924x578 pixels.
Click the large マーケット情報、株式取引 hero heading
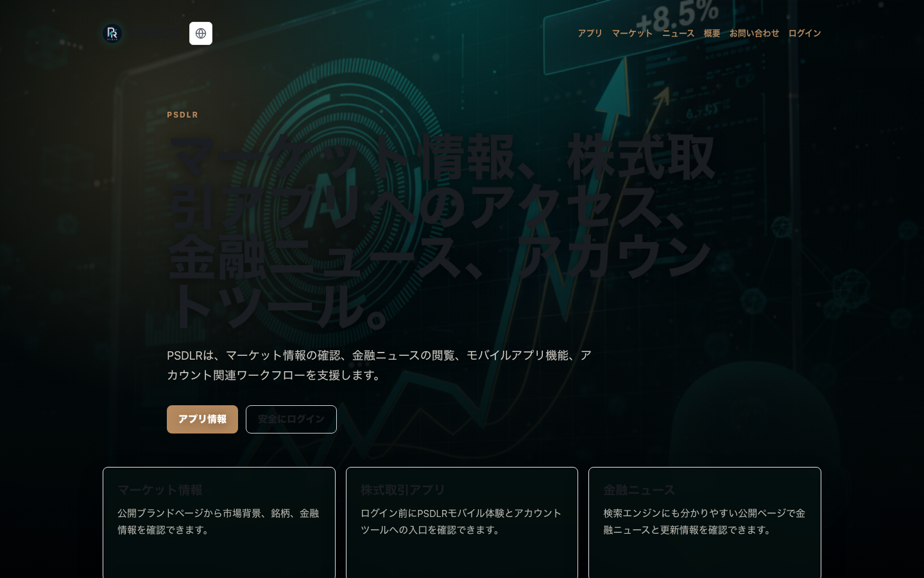tap(441, 231)
